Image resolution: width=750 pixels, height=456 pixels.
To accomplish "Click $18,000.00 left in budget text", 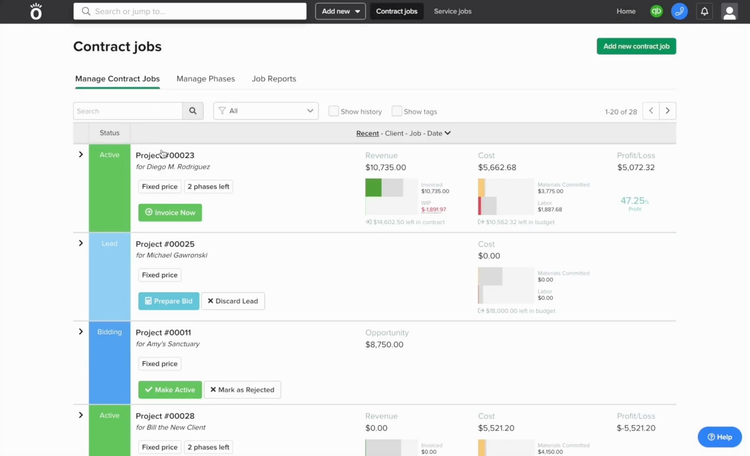I will tap(517, 311).
